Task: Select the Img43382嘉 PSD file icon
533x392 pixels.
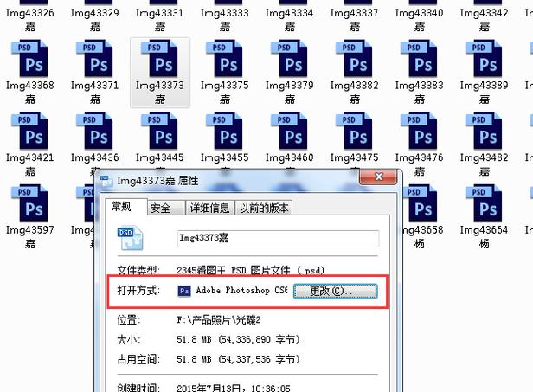Action: click(355, 59)
